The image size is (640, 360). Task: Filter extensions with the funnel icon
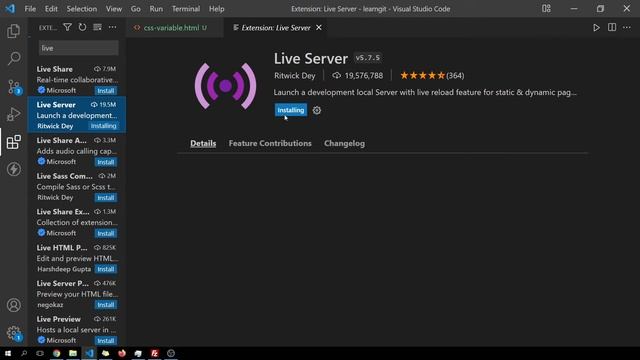pyautogui.click(x=67, y=27)
